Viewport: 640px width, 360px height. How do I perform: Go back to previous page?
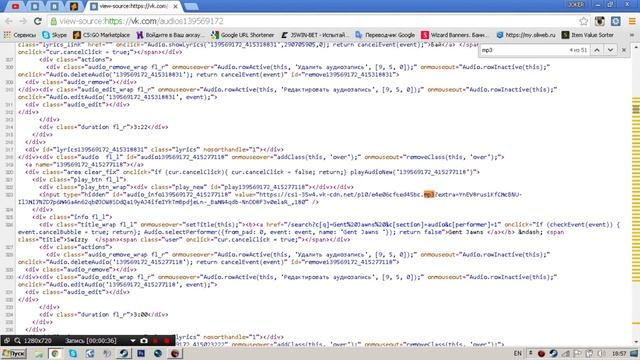pyautogui.click(x=9, y=21)
